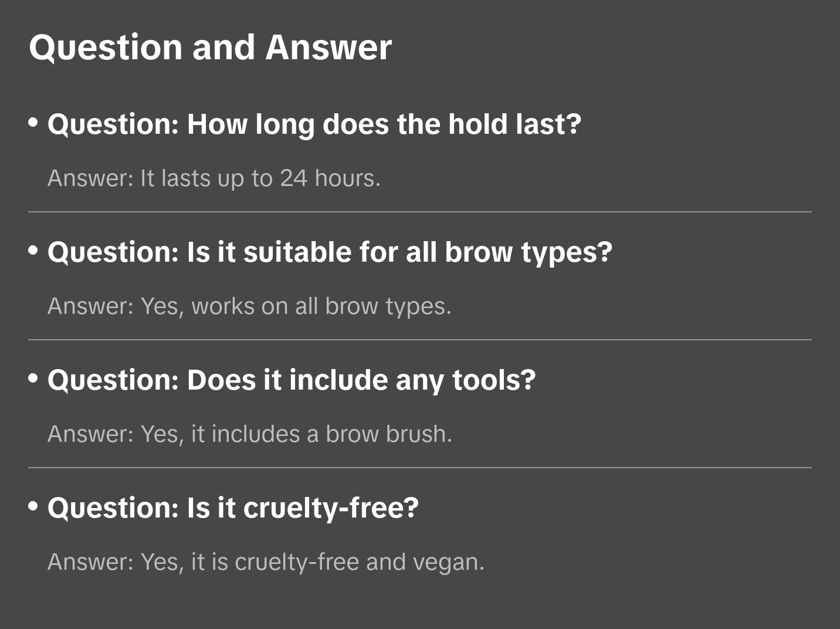This screenshot has width=840, height=629.
Task: Click the "Question and Answer" heading
Action: [x=210, y=47]
